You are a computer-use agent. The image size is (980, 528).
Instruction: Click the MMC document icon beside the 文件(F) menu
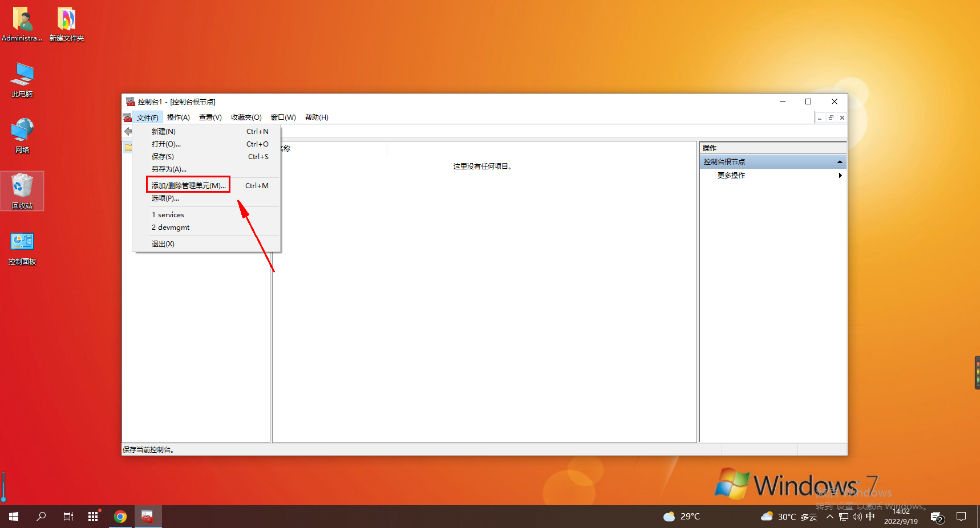[x=127, y=117]
